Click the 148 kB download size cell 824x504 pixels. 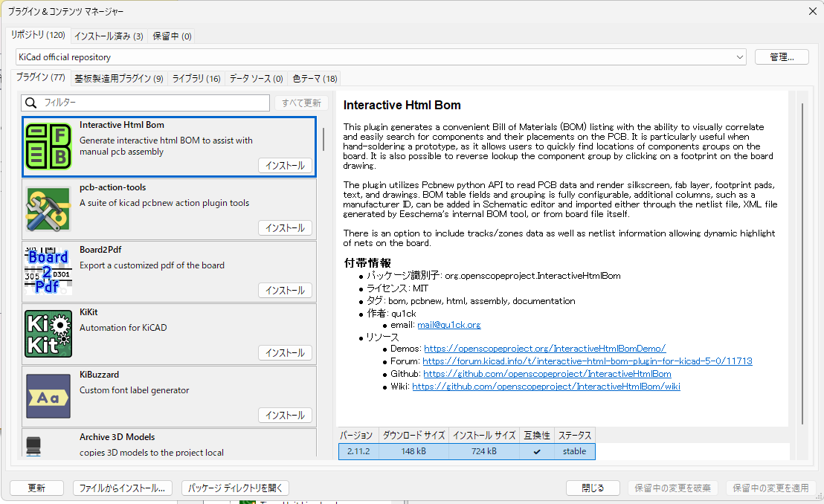(x=413, y=451)
